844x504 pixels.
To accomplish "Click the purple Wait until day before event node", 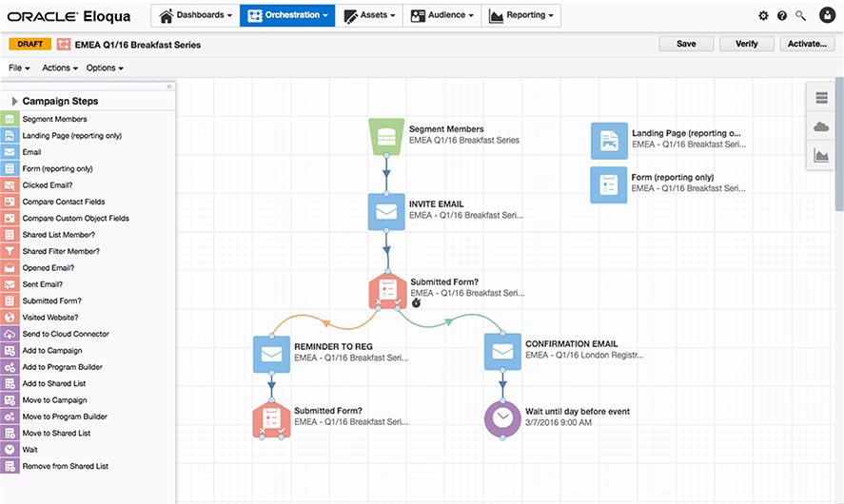I will point(502,418).
